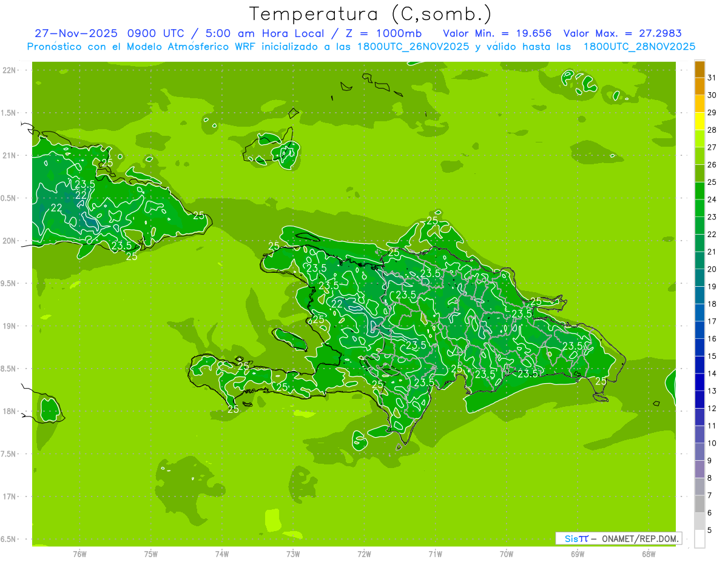Viewport: 728px width, 562px height.
Task: Click the 19N latitude axis label
Action: pyautogui.click(x=10, y=326)
